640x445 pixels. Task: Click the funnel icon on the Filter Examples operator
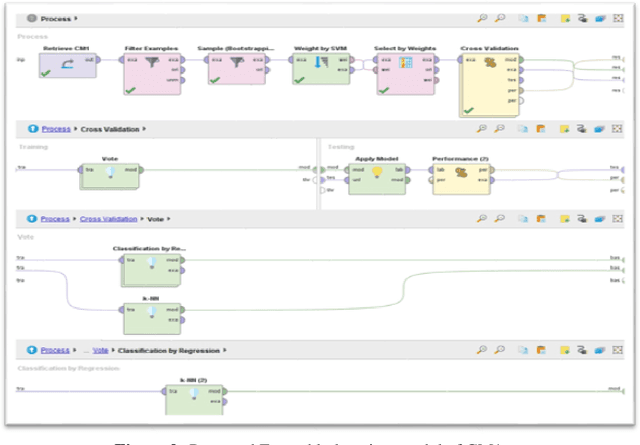[x=152, y=62]
